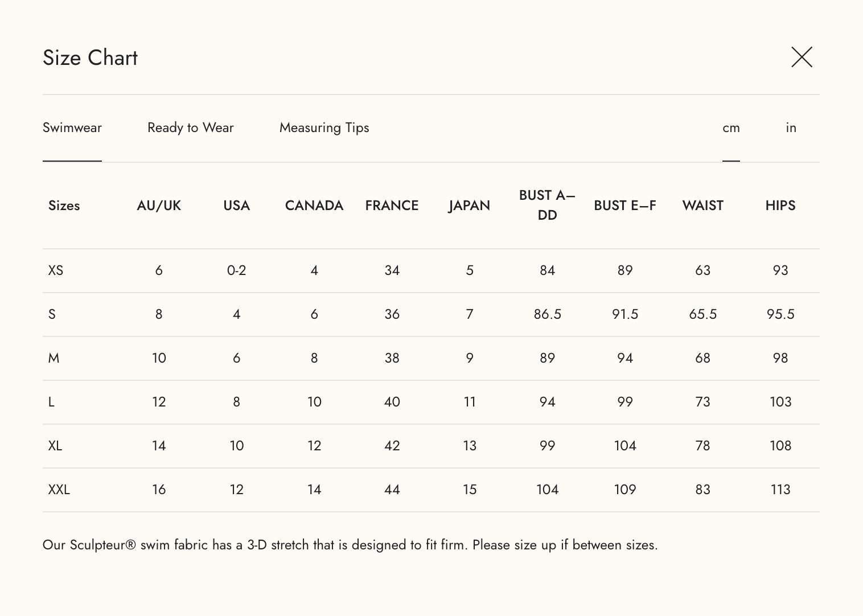The image size is (863, 616).
Task: Click the WAIST column header
Action: [702, 206]
